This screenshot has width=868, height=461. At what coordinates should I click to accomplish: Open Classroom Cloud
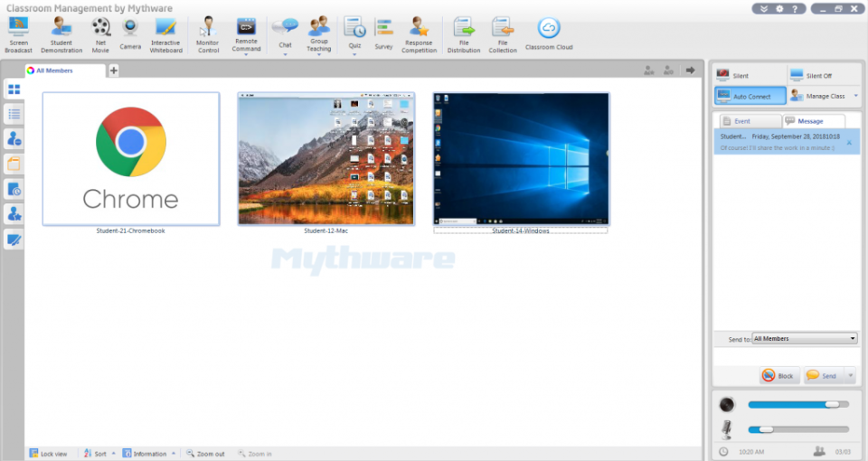click(549, 34)
